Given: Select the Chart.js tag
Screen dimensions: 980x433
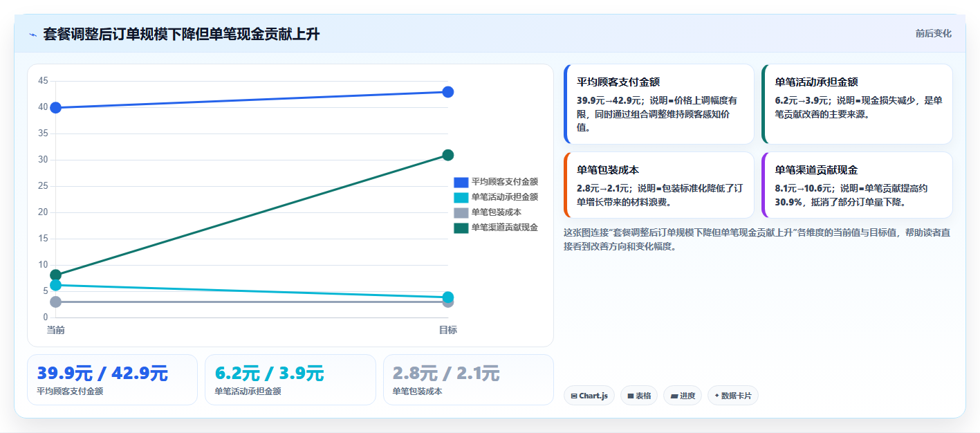Looking at the screenshot, I should [589, 396].
